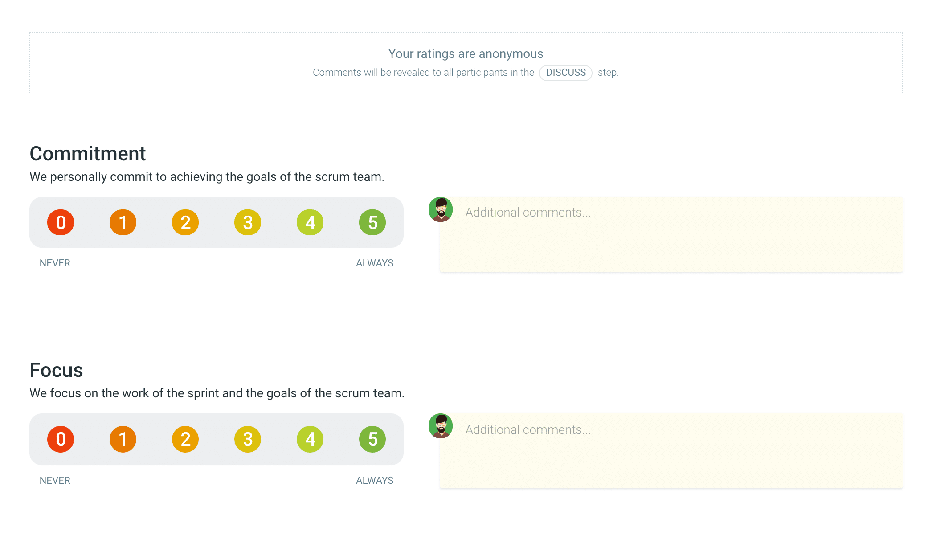This screenshot has width=940, height=560.
Task: Click the ALWAYS label under Commitment
Action: pos(375,263)
